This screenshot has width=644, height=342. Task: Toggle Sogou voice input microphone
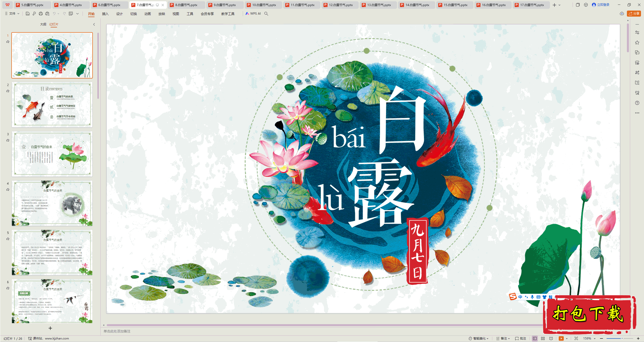pos(532,297)
